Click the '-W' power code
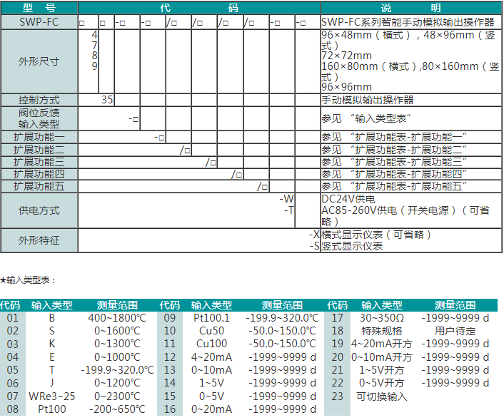This screenshot has height=420, width=504. [287, 199]
